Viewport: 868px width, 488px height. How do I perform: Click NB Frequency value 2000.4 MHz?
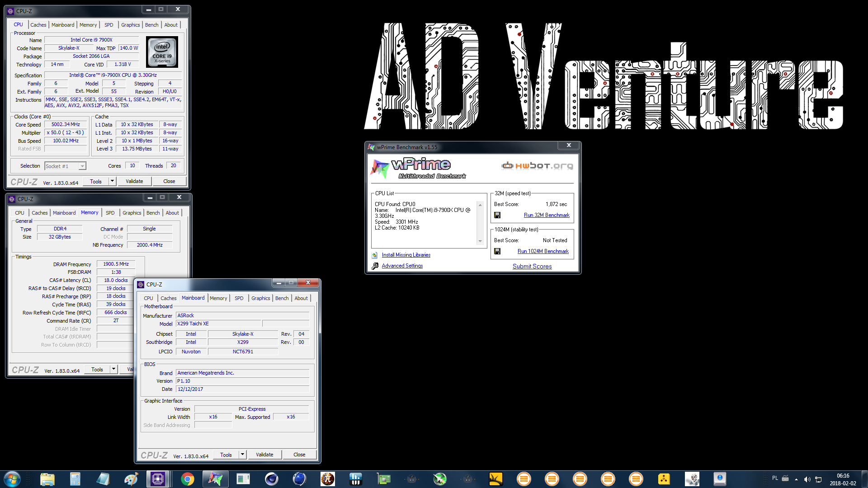coord(150,245)
